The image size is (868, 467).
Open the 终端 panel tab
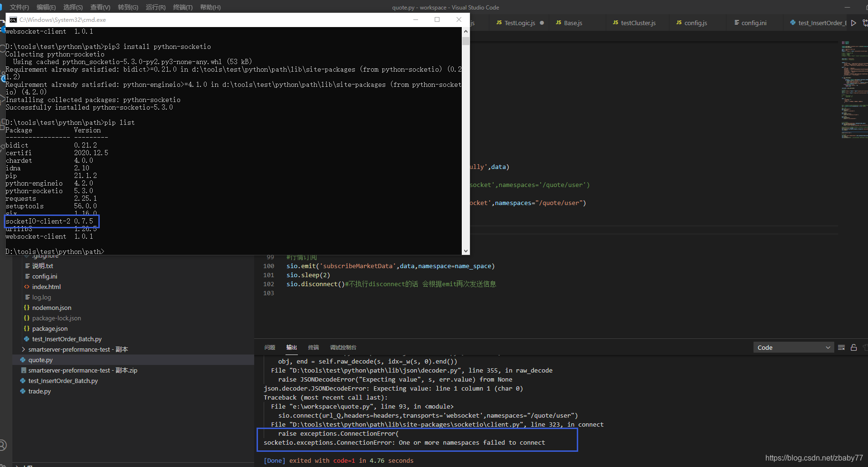click(x=314, y=347)
